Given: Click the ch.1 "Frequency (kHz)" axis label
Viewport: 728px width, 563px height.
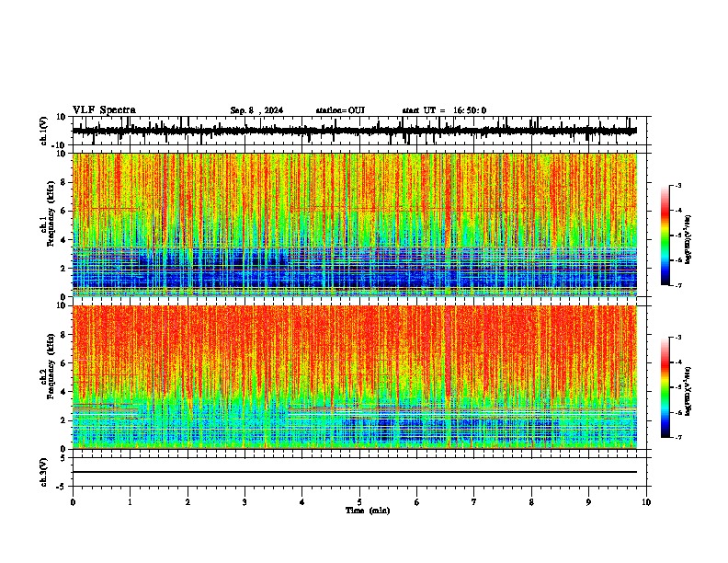Looking at the screenshot, I should pos(51,214).
